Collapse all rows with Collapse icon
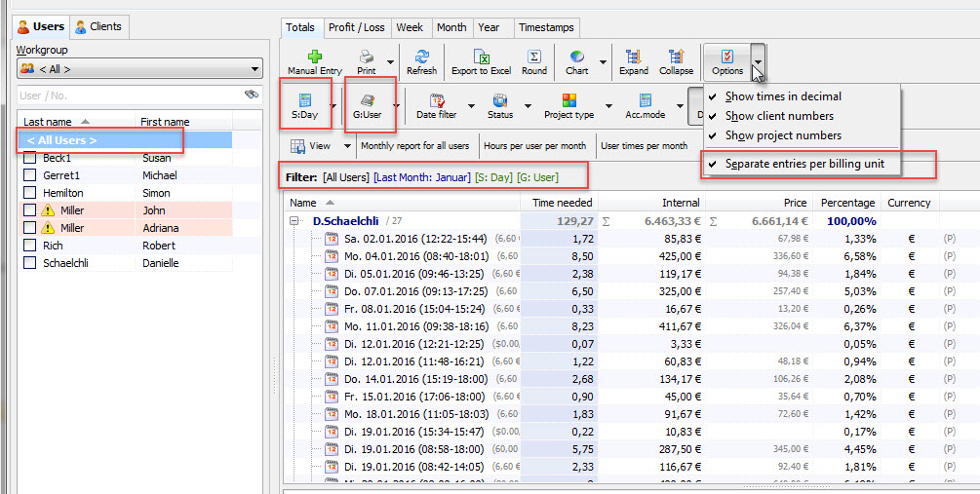 tap(676, 57)
